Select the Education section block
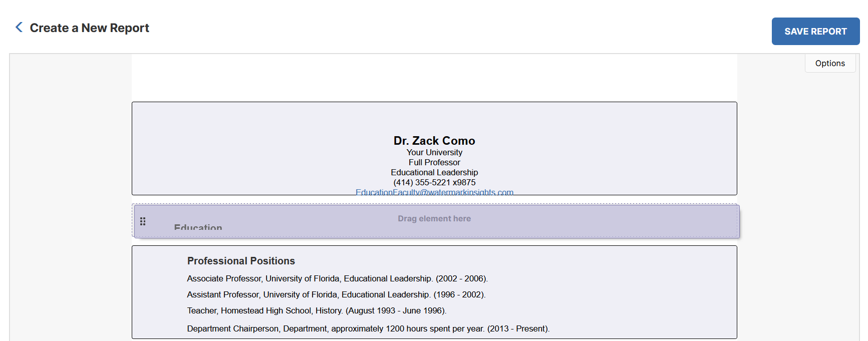The height and width of the screenshot is (341, 868). [x=437, y=221]
